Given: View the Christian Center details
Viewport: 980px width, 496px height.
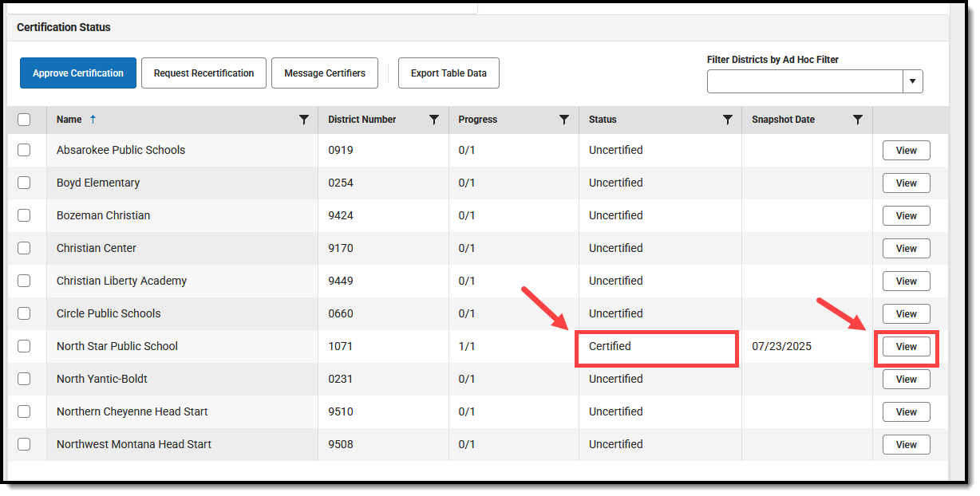Looking at the screenshot, I should point(906,249).
